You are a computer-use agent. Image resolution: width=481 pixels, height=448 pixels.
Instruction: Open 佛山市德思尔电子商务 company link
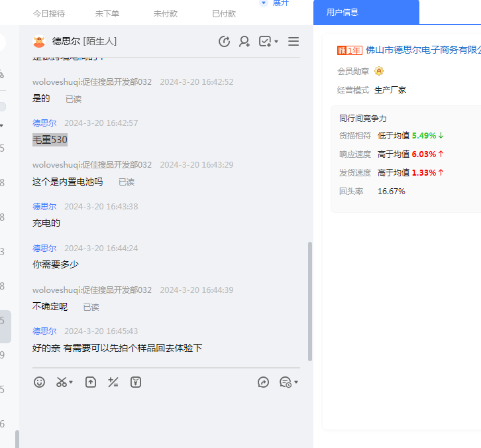[x=423, y=50]
